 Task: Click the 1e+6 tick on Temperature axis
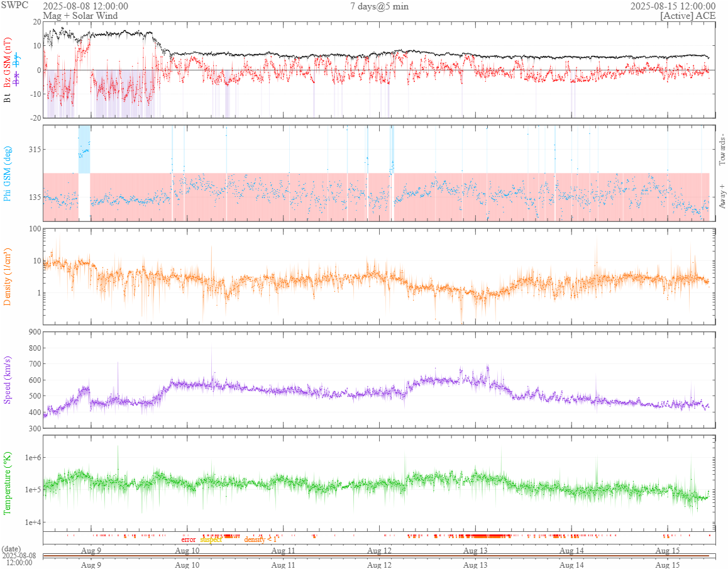33,458
